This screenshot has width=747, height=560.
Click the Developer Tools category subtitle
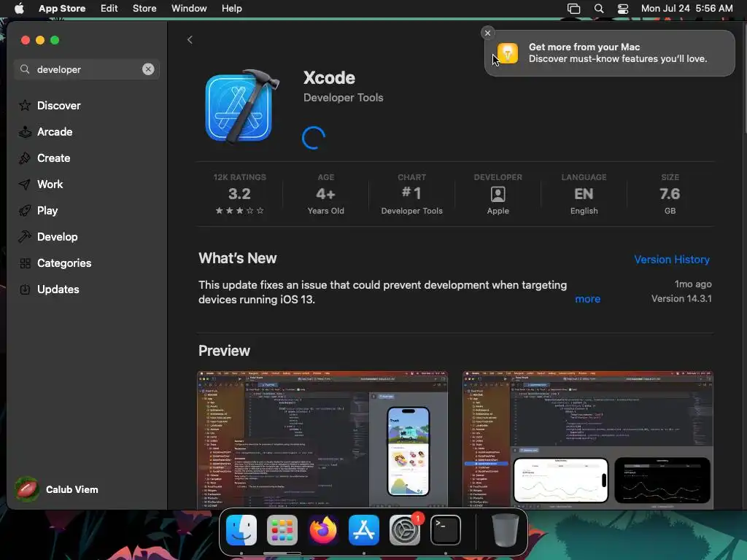click(343, 98)
